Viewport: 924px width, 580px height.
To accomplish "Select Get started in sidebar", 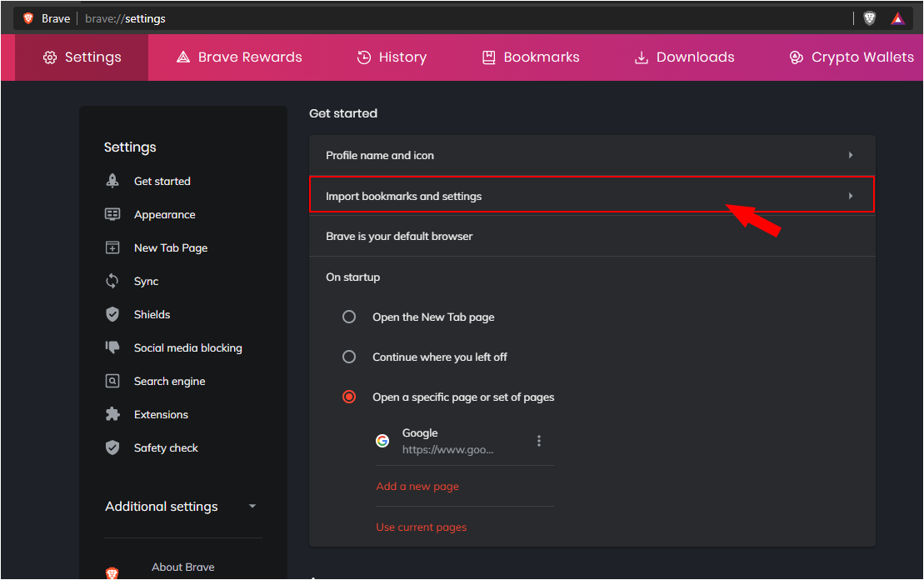I will pos(162,181).
